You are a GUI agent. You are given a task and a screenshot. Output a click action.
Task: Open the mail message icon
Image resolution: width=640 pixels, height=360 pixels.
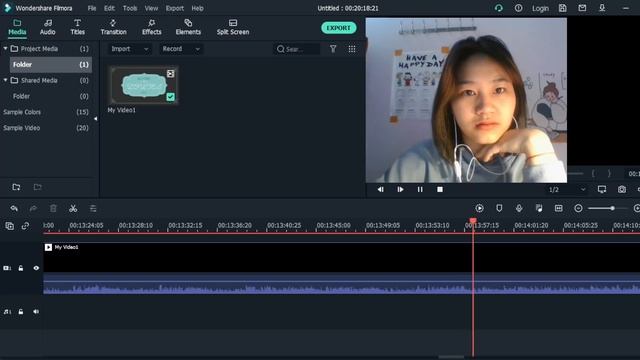click(x=582, y=8)
